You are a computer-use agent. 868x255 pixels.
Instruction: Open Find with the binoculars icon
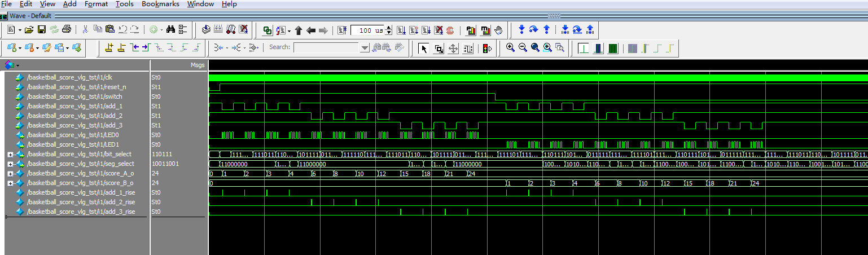[x=170, y=30]
